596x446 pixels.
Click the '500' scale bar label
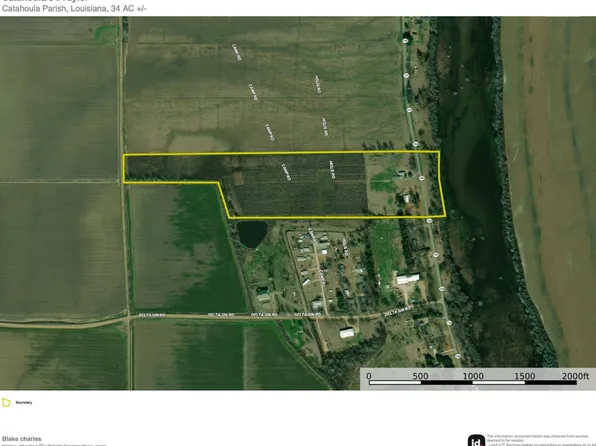pyautogui.click(x=420, y=376)
